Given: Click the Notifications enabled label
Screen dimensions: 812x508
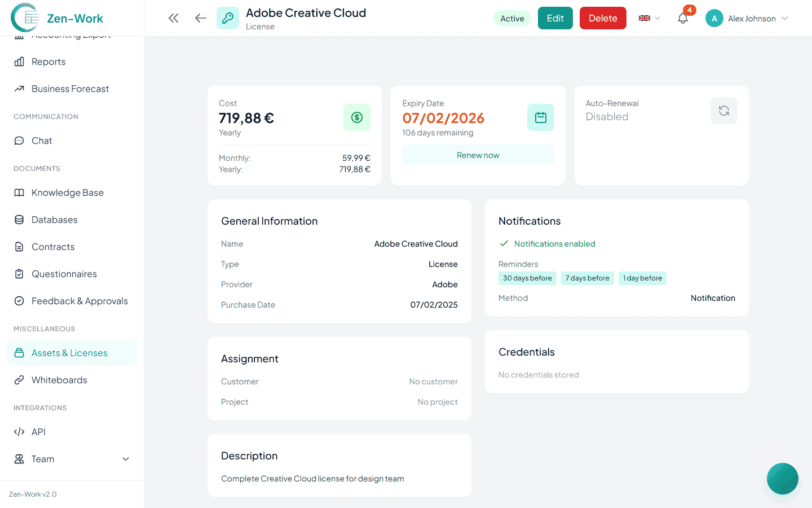Looking at the screenshot, I should (555, 244).
